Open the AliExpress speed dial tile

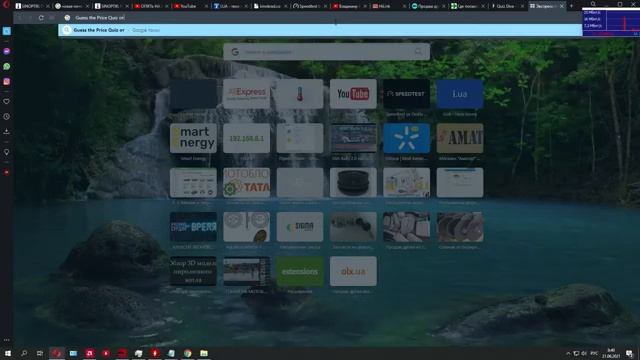[x=247, y=94]
